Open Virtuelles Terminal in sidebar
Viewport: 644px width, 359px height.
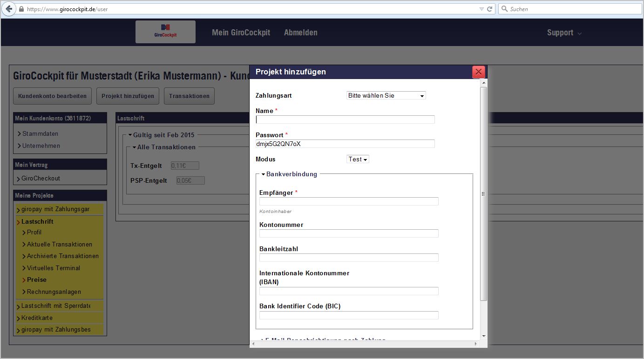click(54, 268)
